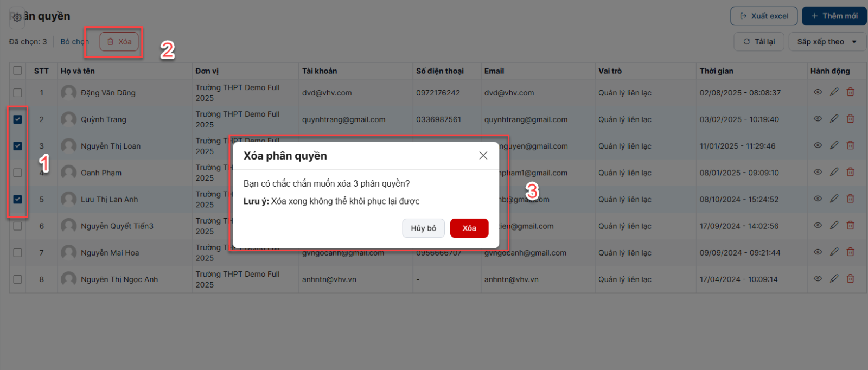Uncheck the Quỳnh Trang row checkbox
The width and height of the screenshot is (868, 370).
pyautogui.click(x=18, y=119)
